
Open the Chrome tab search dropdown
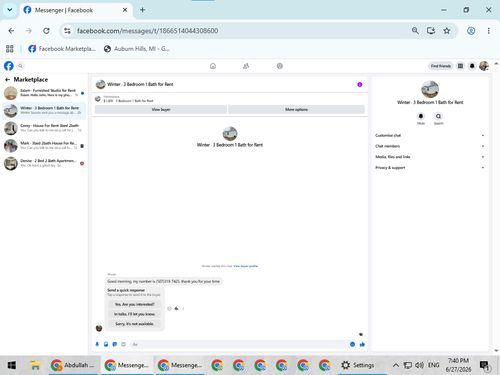[10, 10]
